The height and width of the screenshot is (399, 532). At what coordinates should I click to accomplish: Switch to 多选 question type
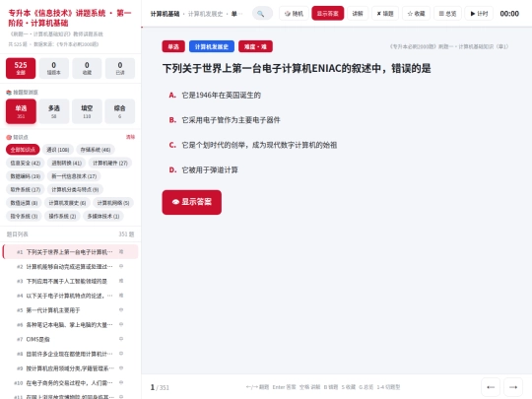point(54,111)
